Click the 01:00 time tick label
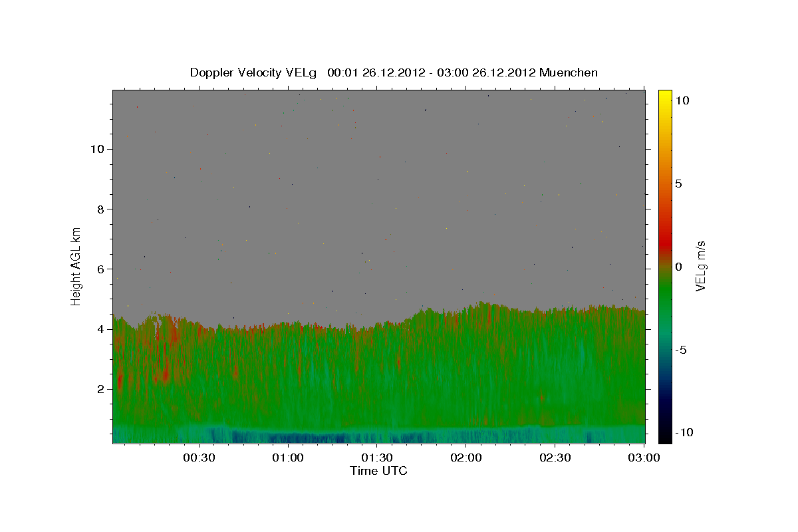 coord(288,458)
